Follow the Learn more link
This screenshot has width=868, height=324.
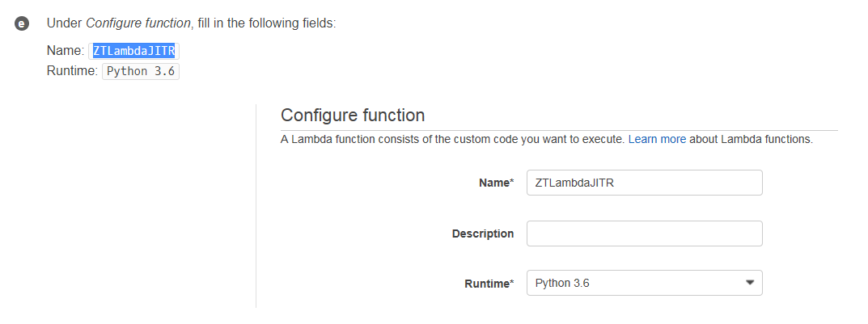[x=657, y=139]
